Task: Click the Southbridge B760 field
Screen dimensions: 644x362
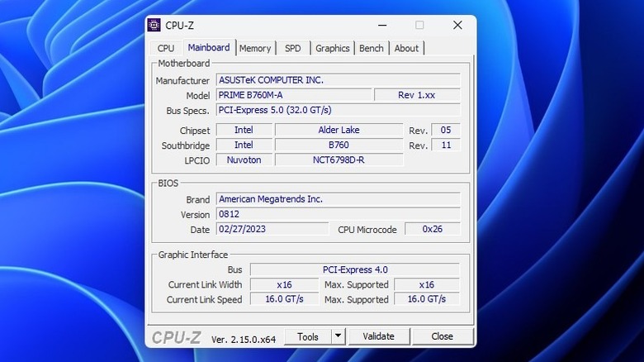Action: (339, 145)
